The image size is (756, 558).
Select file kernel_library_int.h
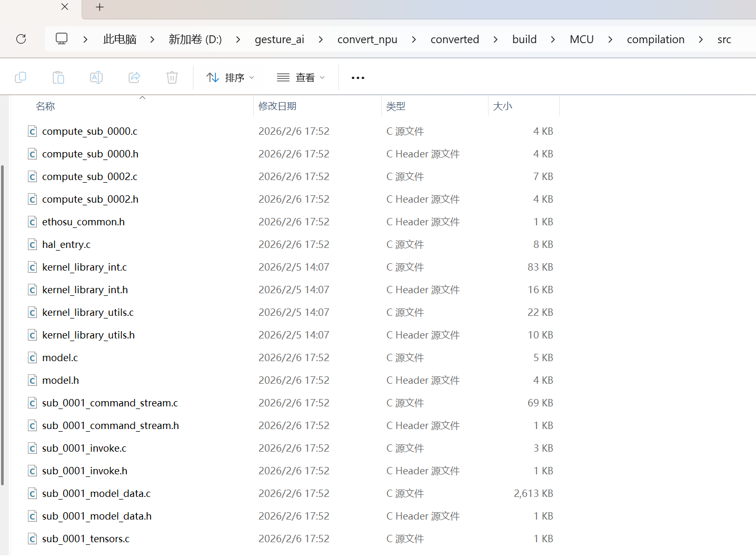(85, 290)
